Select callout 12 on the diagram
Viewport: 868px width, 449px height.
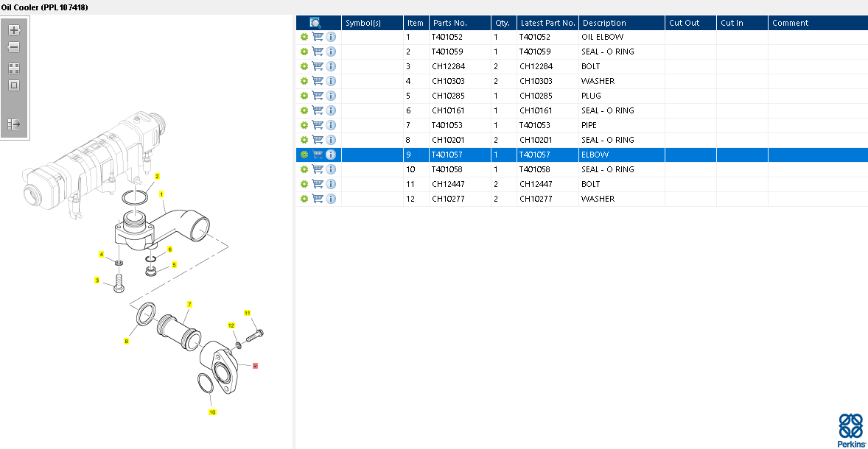tap(232, 325)
